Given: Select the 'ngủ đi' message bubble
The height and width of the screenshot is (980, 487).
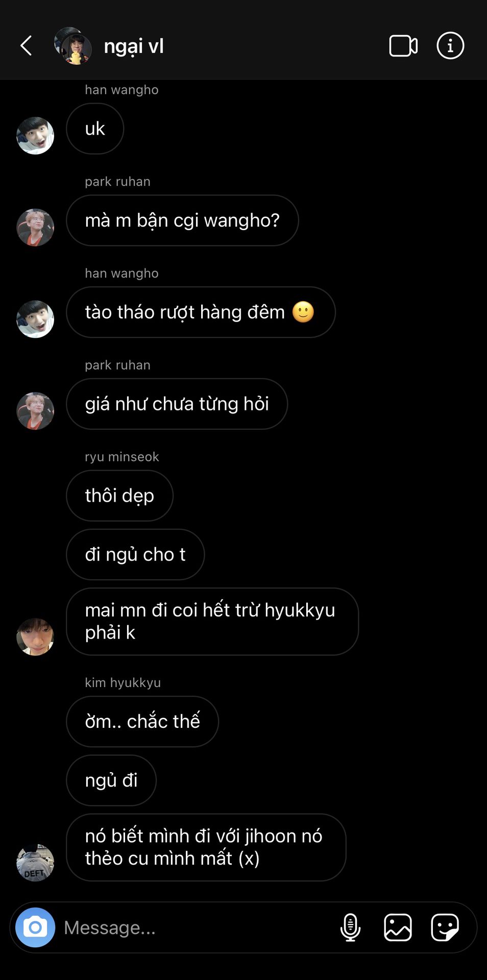Looking at the screenshot, I should click(x=111, y=780).
